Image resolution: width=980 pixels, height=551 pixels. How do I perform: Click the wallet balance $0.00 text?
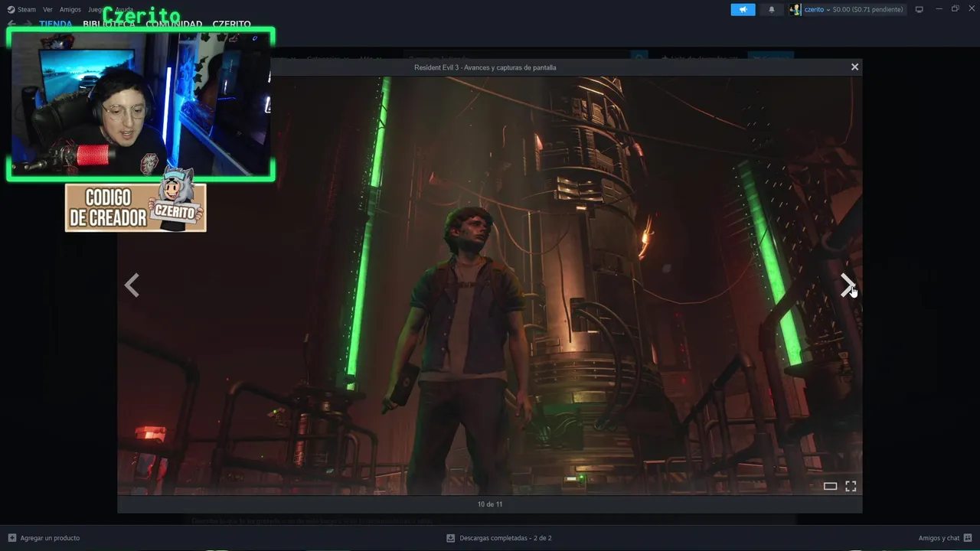[867, 10]
